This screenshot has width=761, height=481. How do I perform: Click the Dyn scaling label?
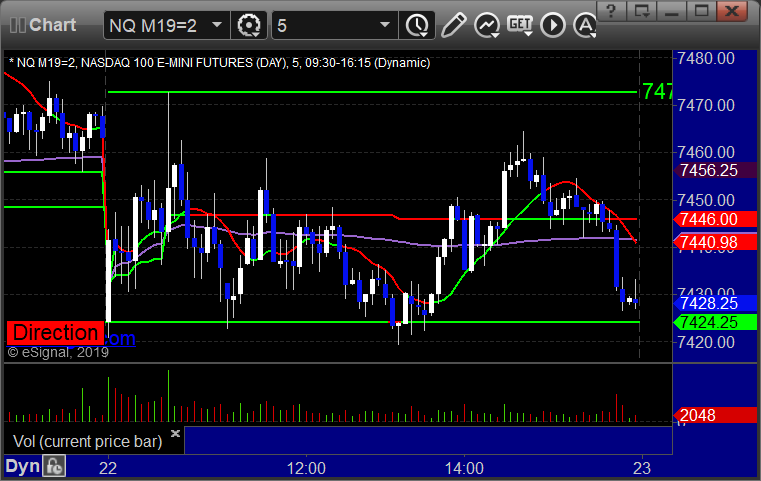point(22,466)
